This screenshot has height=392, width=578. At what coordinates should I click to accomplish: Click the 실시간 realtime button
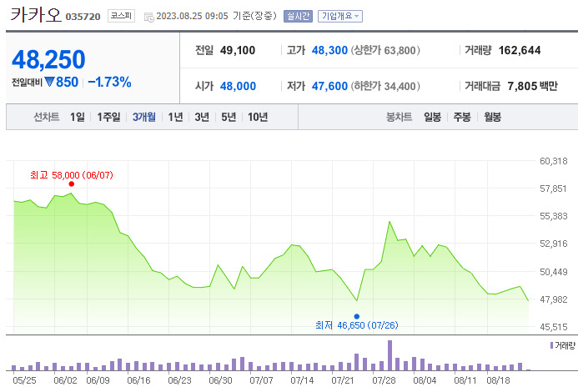[x=298, y=16]
